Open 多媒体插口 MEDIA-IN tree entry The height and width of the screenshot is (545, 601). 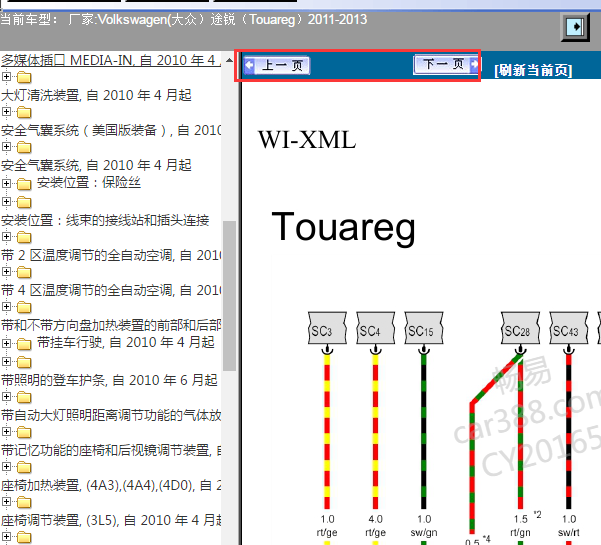point(111,60)
